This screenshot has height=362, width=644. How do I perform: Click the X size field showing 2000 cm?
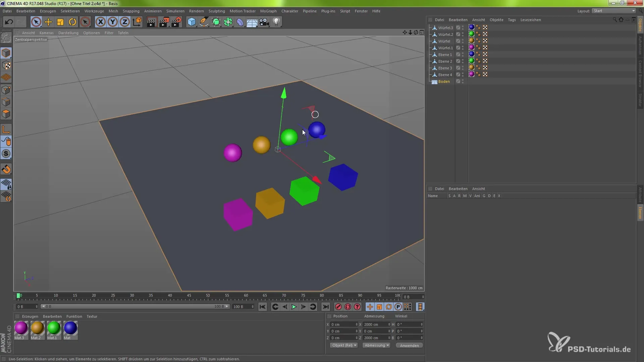tap(376, 324)
